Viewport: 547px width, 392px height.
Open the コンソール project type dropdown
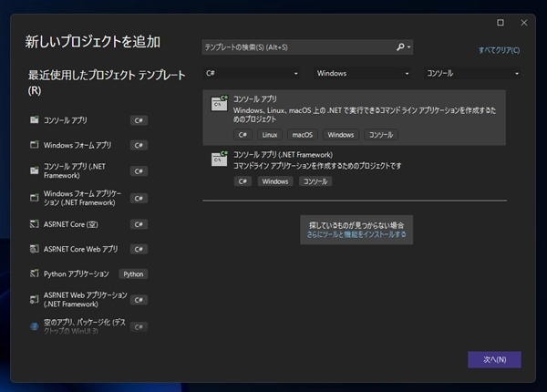point(472,73)
